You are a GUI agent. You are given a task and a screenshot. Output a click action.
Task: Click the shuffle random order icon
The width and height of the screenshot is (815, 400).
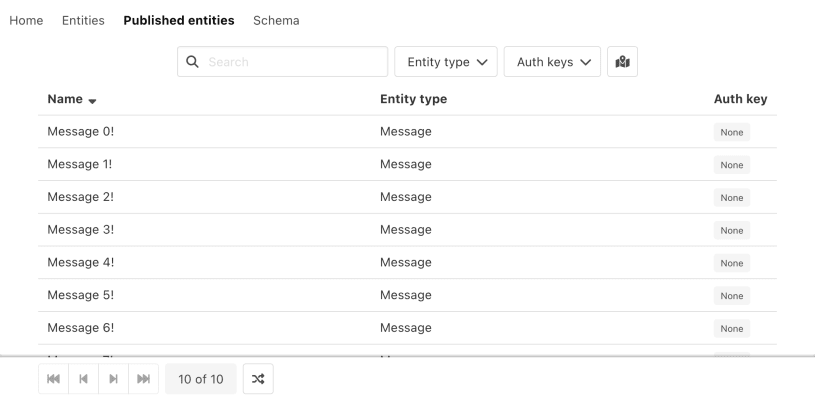258,379
